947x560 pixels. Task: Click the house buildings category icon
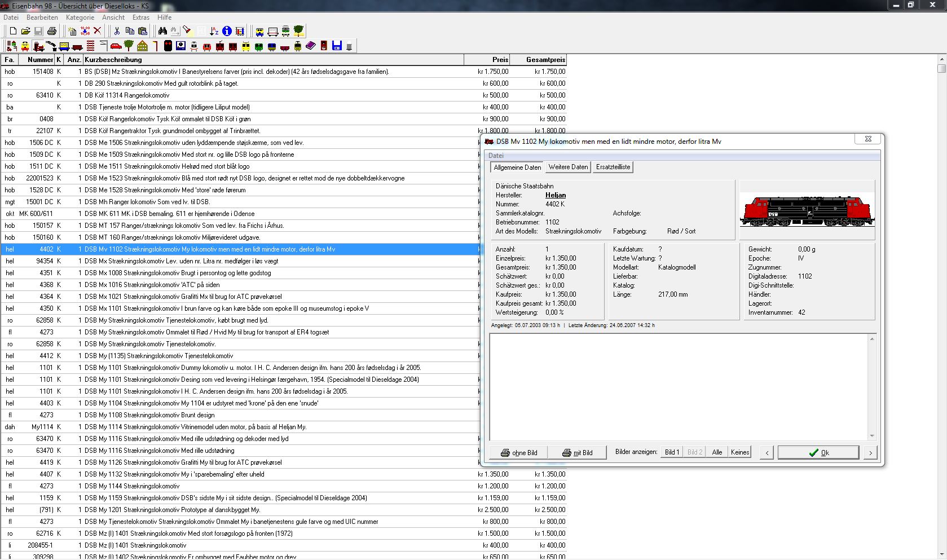click(142, 46)
